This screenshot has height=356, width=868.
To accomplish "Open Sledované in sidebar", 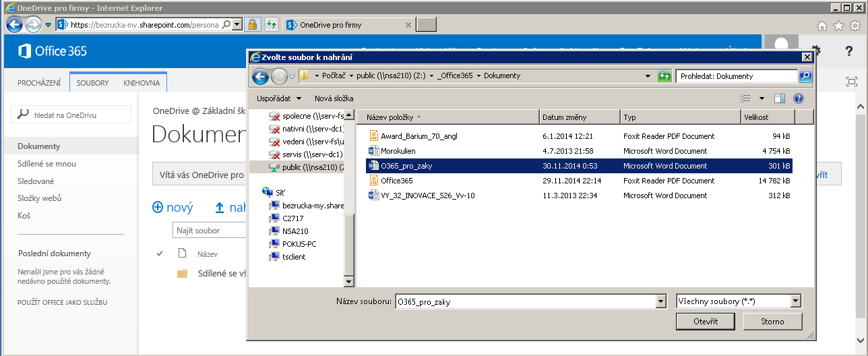I will coord(36,181).
